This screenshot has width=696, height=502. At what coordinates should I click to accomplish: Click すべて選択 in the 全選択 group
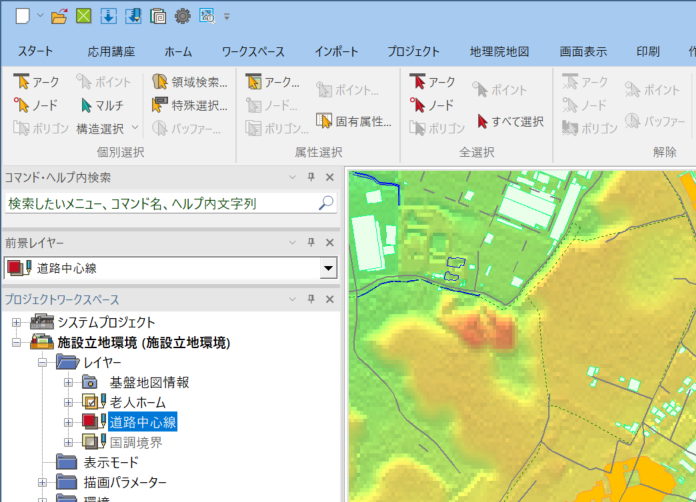click(x=510, y=121)
